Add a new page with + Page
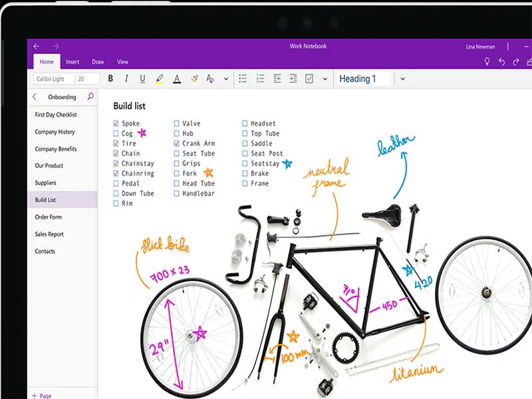The height and width of the screenshot is (399, 532). point(41,394)
